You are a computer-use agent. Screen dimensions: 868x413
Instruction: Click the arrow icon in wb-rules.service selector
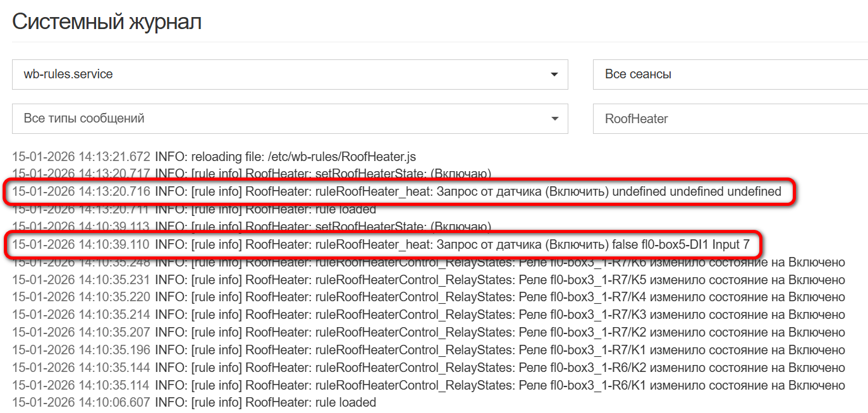[x=554, y=75]
